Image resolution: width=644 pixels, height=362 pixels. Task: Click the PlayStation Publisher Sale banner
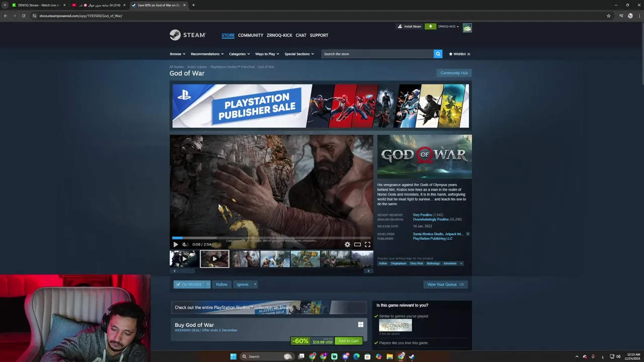(320, 106)
